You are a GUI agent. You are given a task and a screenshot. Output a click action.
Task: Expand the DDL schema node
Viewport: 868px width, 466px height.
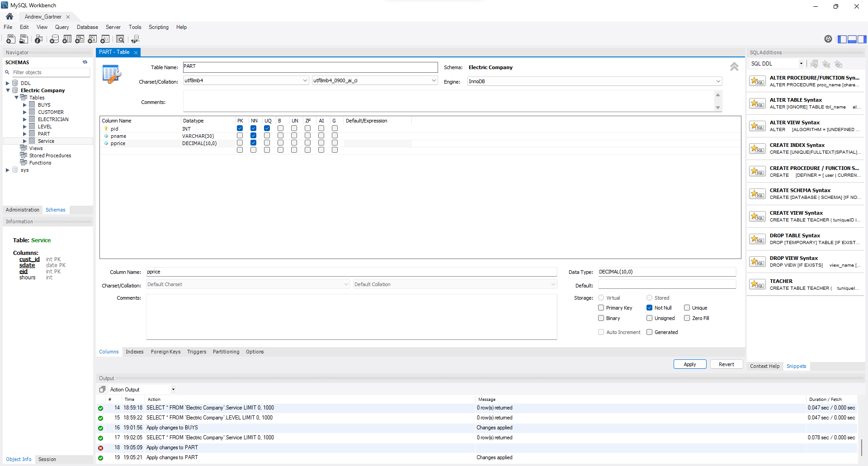pos(8,83)
